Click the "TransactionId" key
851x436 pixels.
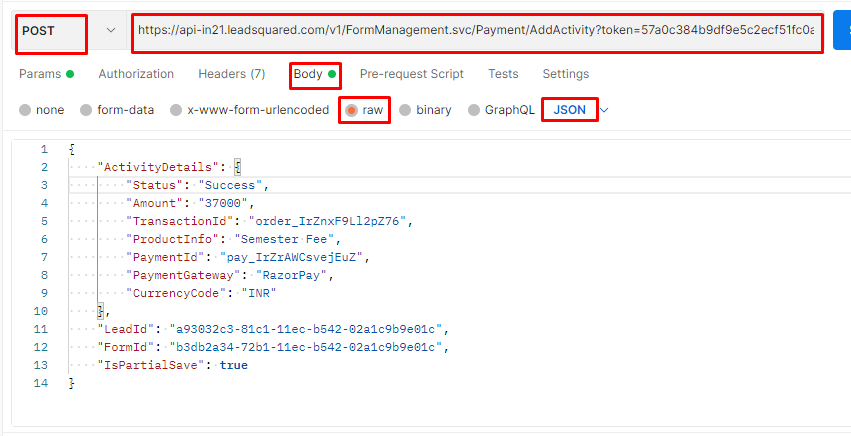pyautogui.click(x=180, y=221)
